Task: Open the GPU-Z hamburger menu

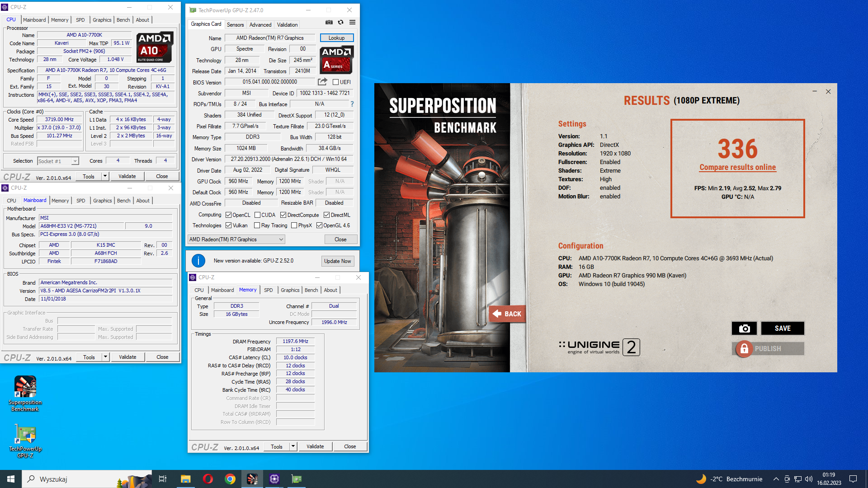Action: pyautogui.click(x=352, y=22)
